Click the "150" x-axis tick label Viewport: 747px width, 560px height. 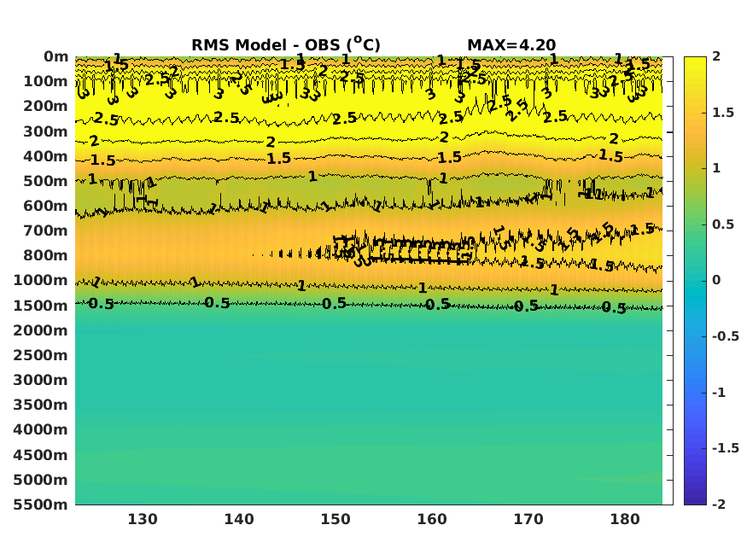click(x=336, y=519)
